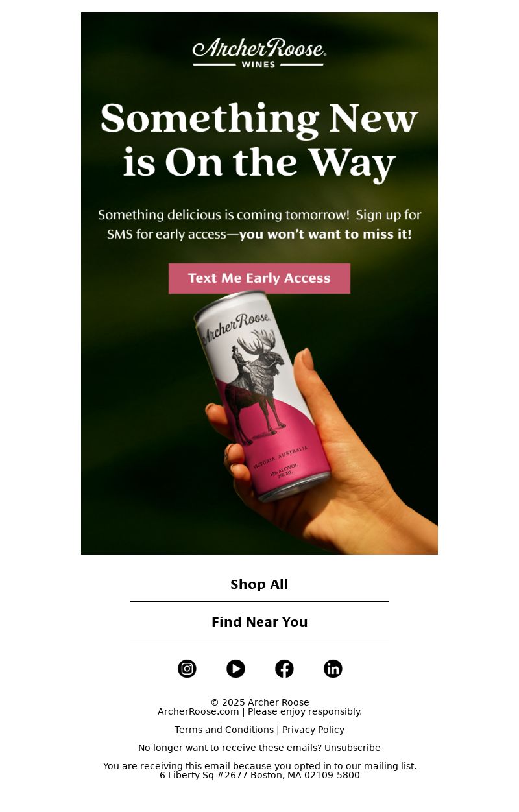Open the Privacy Policy link

click(313, 730)
